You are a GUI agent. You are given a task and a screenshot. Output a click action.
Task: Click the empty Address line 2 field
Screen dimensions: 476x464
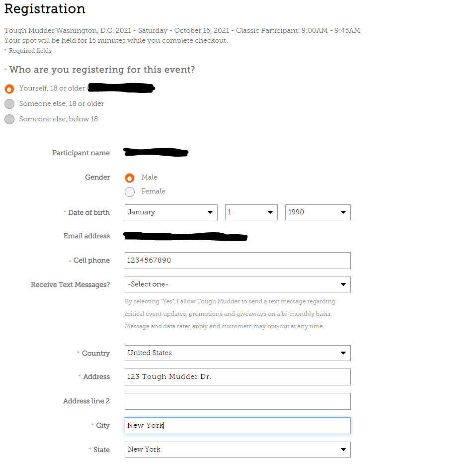(238, 401)
